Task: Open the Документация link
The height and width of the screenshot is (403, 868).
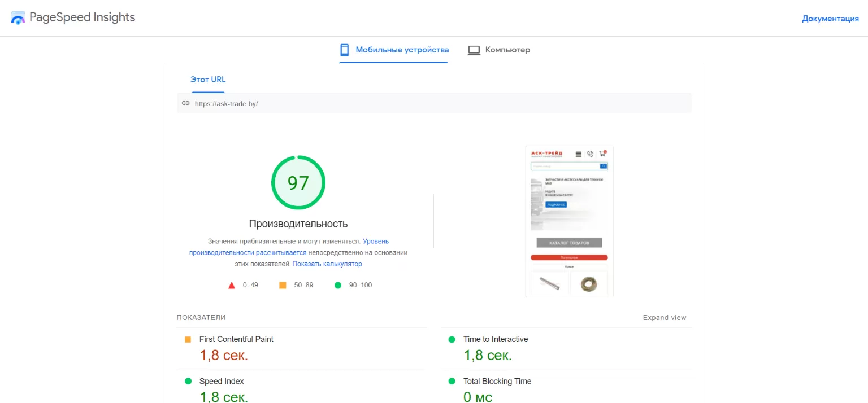Action: pyautogui.click(x=831, y=18)
